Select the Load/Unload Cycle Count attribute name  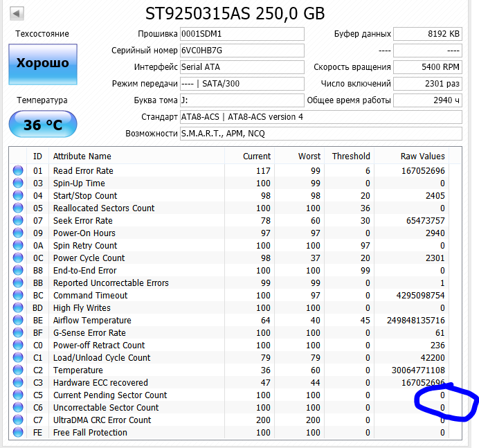(102, 357)
